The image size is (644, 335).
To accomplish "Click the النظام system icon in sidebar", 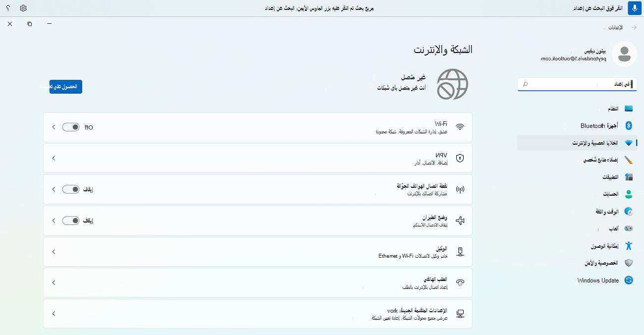I will 629,109.
